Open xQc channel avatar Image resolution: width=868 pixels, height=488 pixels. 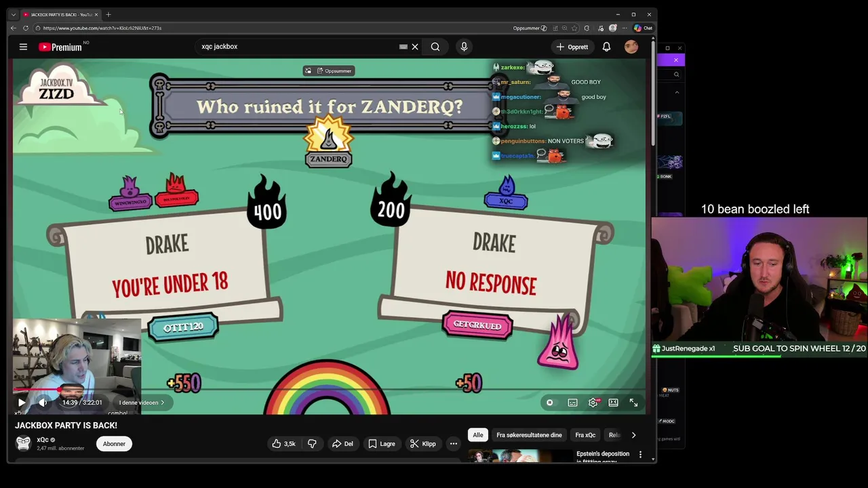[x=23, y=443]
